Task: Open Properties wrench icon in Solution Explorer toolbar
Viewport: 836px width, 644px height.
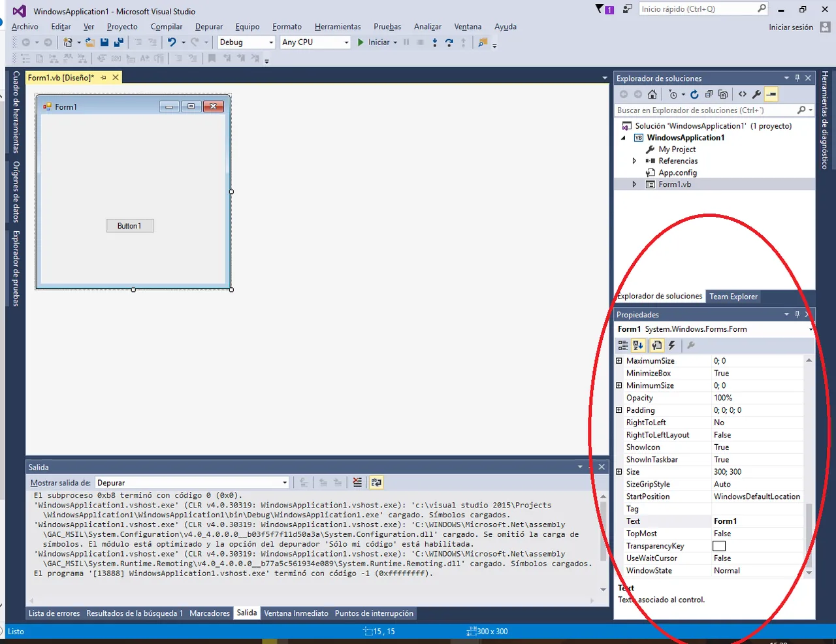Action: [x=756, y=94]
